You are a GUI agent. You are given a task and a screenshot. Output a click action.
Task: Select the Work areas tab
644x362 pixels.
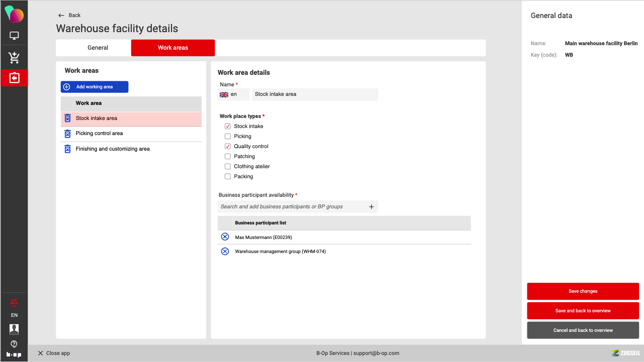(x=173, y=48)
